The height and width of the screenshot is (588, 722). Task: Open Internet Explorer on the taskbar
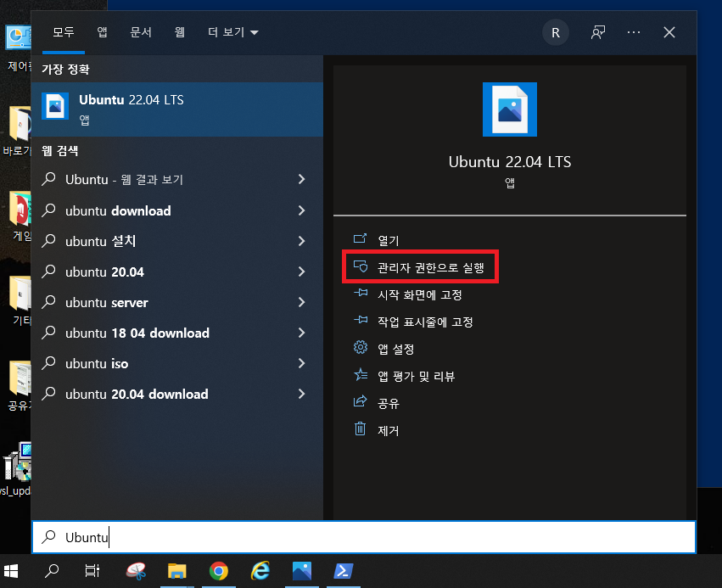coord(260,571)
